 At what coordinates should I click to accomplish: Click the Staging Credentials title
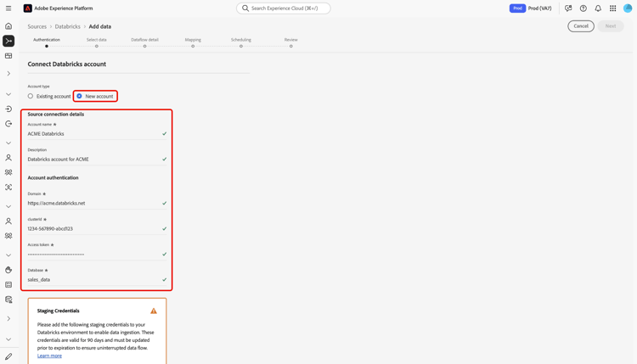58,311
